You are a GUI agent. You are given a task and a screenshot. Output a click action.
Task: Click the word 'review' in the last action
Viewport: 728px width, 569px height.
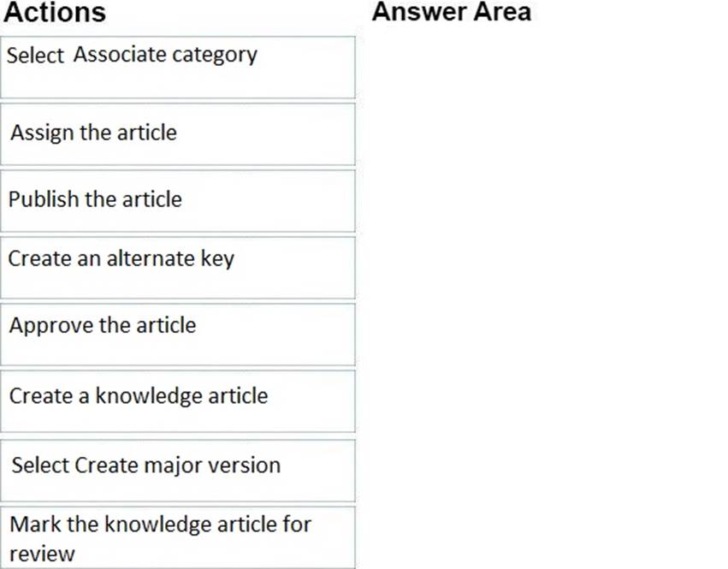pyautogui.click(x=42, y=553)
